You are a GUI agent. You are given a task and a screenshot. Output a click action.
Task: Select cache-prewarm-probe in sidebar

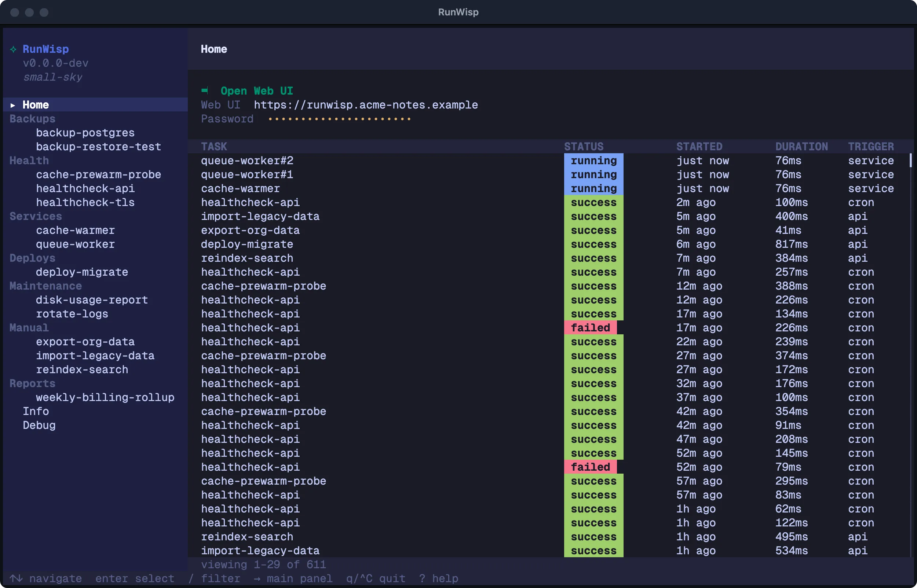(98, 174)
